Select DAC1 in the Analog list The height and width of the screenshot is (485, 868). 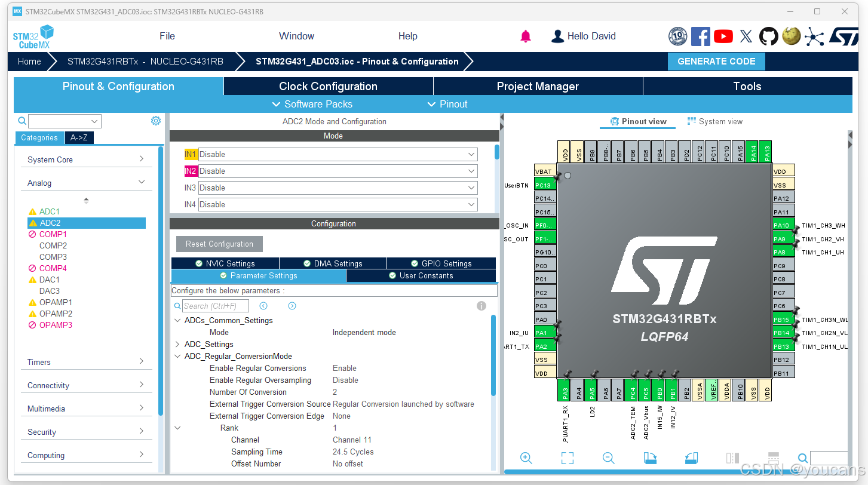click(50, 280)
